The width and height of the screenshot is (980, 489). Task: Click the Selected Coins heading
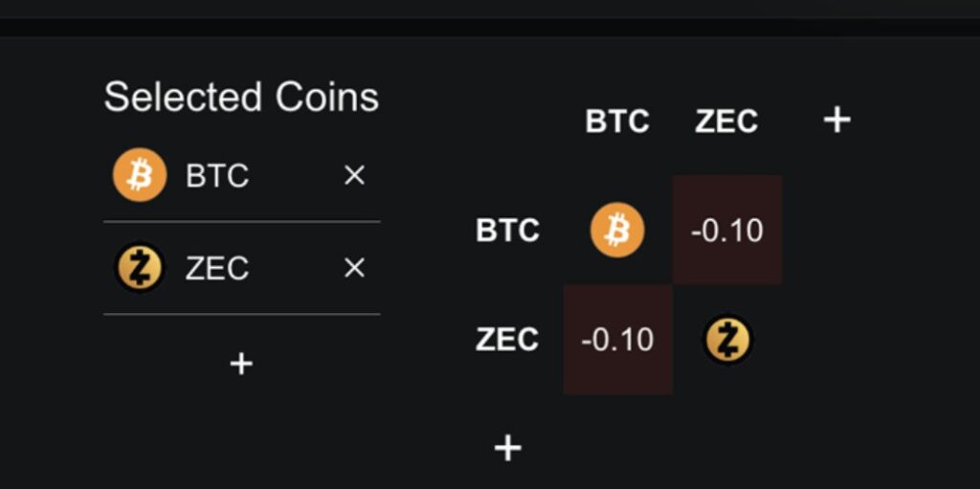[241, 98]
